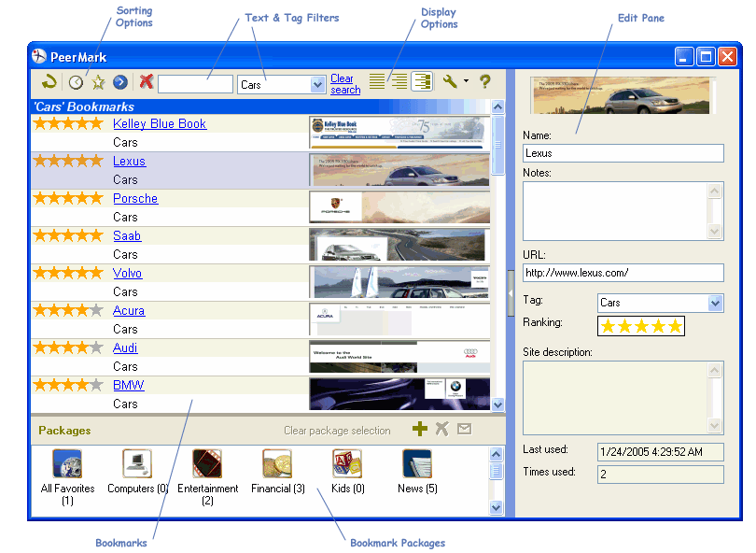Screen dimensions: 756x553
Task: Delete bookmark with red X icon
Action: click(147, 81)
